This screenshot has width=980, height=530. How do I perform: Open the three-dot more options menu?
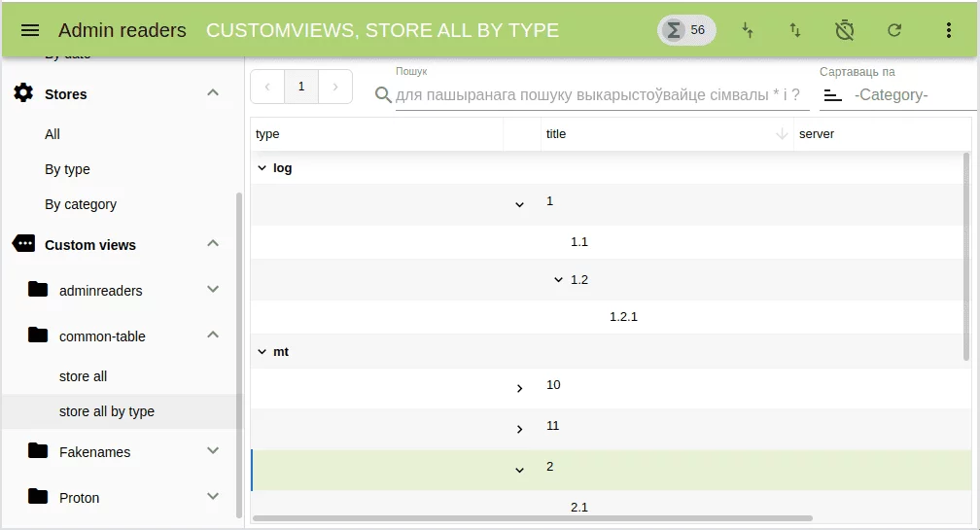(949, 30)
